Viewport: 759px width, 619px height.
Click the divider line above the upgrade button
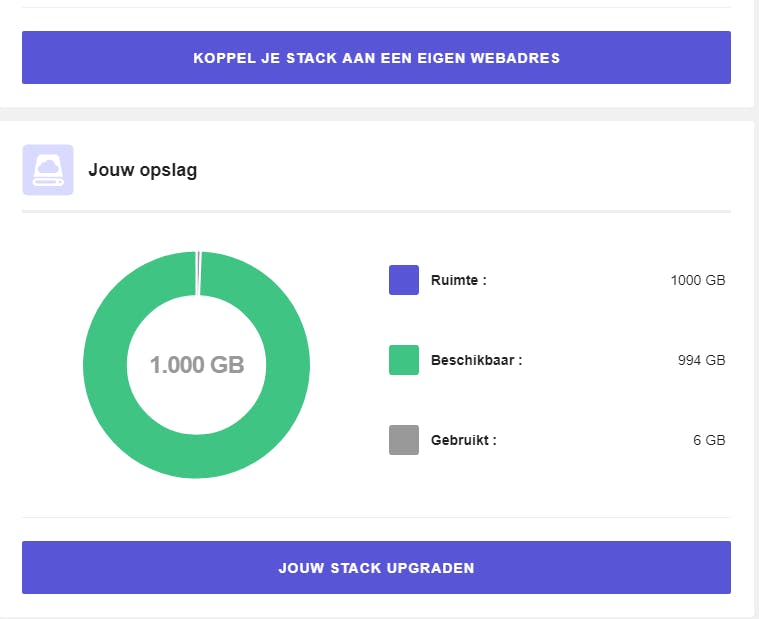[x=376, y=518]
